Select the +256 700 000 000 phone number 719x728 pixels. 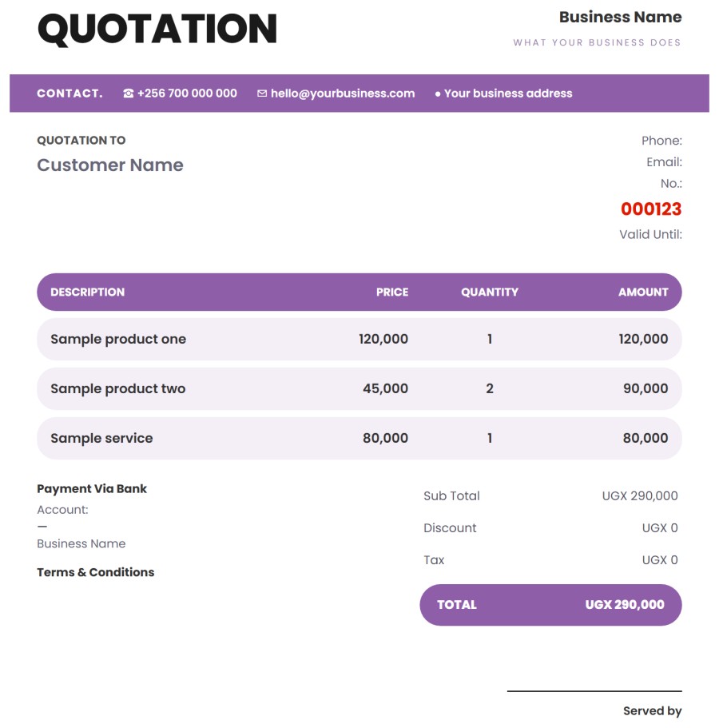click(x=187, y=93)
